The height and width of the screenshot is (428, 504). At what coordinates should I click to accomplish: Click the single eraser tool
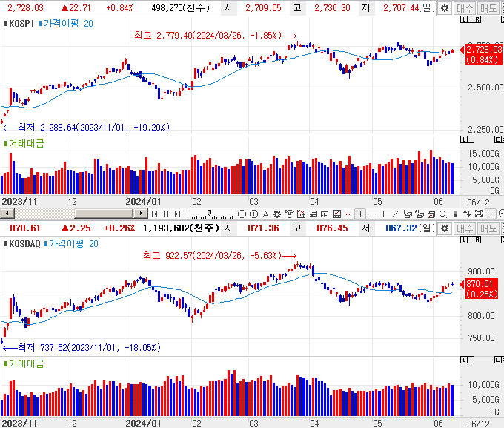[408, 214]
